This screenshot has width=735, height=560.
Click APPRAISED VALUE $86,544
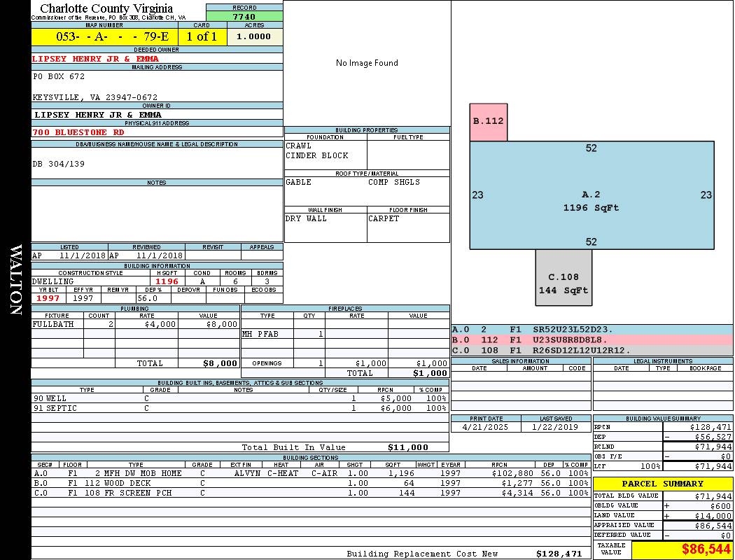coord(713,525)
